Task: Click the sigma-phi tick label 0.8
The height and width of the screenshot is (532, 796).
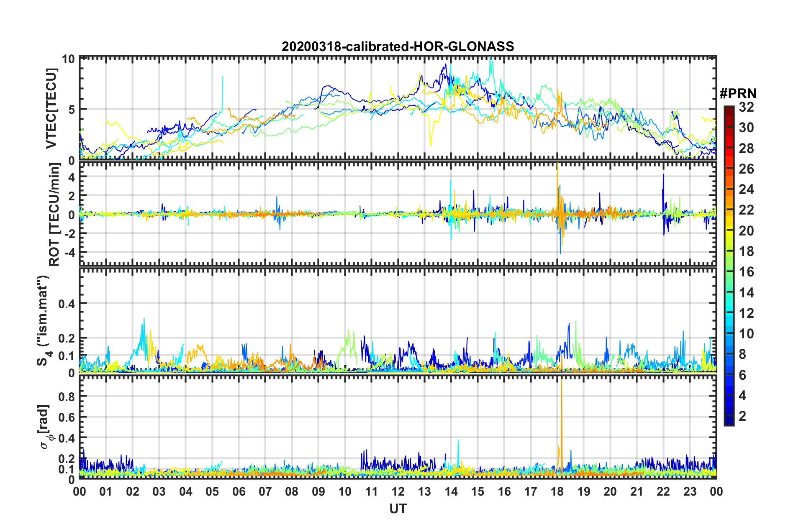Action: pos(67,396)
